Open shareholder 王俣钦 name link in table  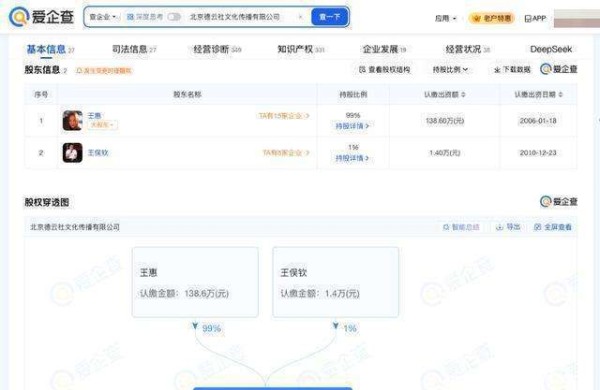pos(98,153)
